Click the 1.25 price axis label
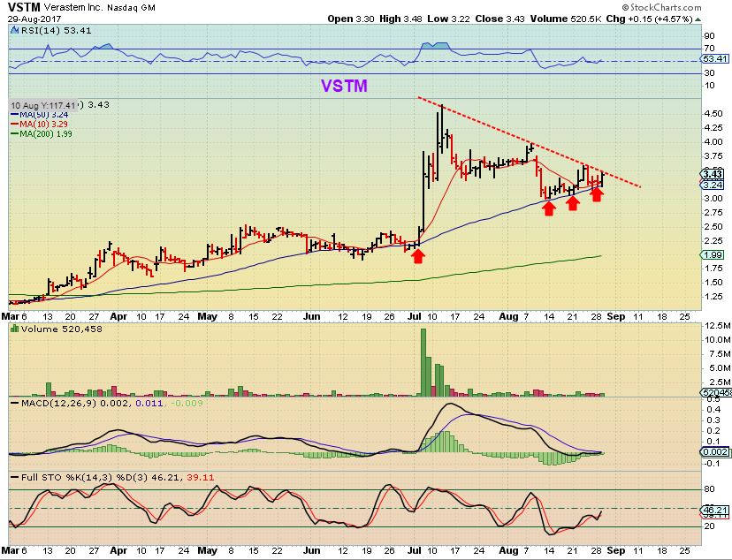Viewport: 732px width, 560px height. coord(713,297)
